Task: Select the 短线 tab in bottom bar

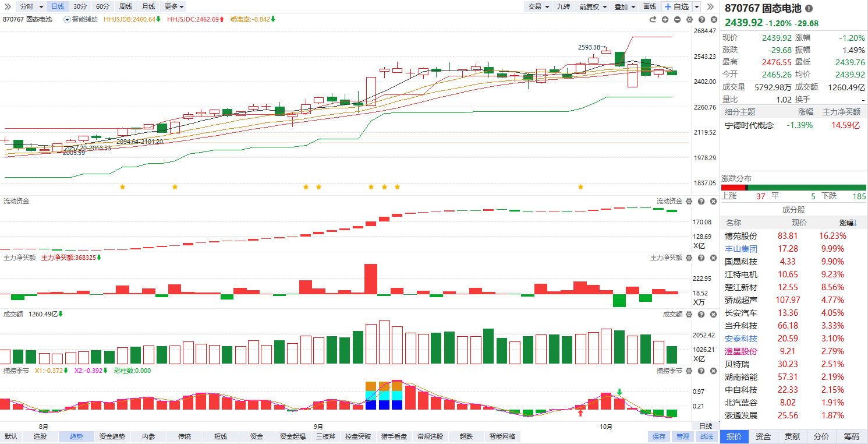Action: pos(221,436)
